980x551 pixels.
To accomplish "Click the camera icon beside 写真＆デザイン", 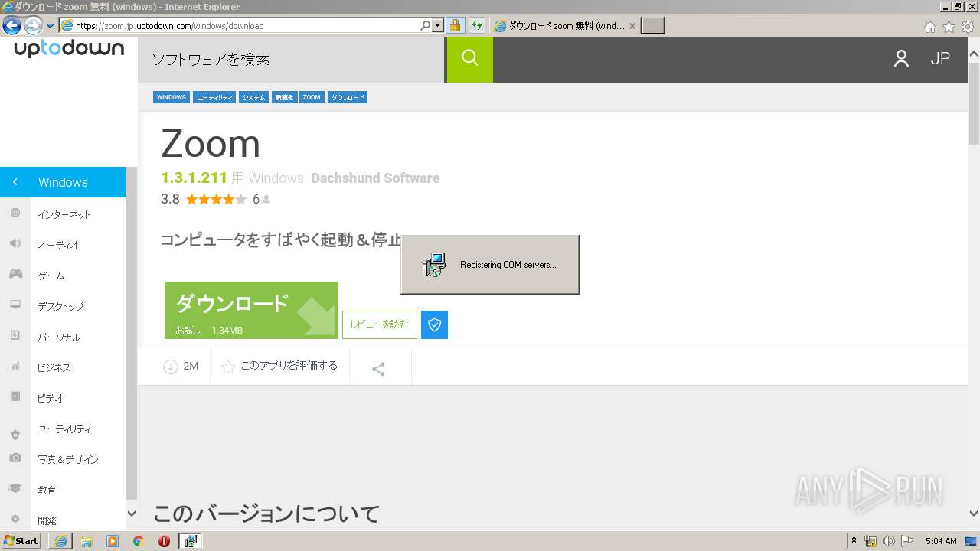I will (x=15, y=458).
